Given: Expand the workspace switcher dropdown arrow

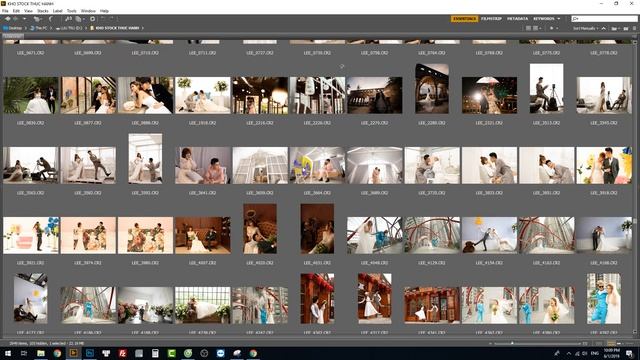Looking at the screenshot, I should click(559, 19).
